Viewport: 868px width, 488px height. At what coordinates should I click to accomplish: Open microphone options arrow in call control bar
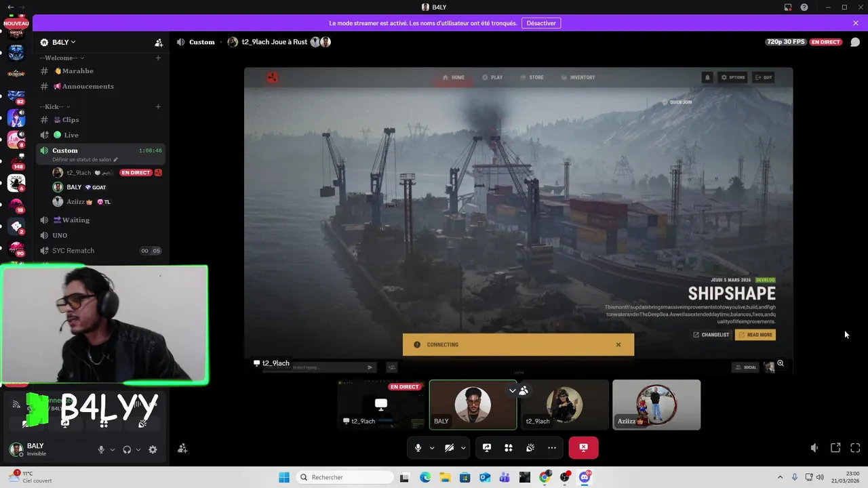(x=432, y=448)
